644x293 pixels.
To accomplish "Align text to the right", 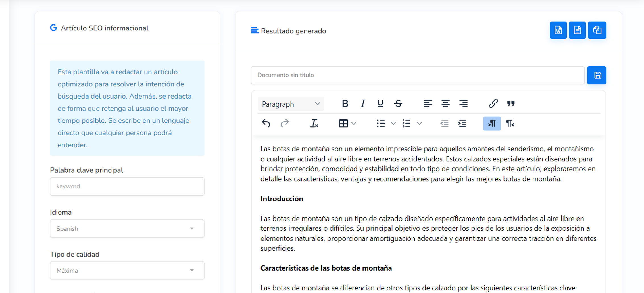I will point(463,104).
